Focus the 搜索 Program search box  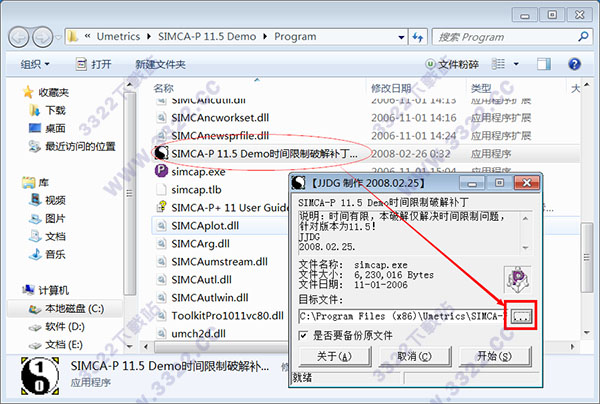pos(505,37)
